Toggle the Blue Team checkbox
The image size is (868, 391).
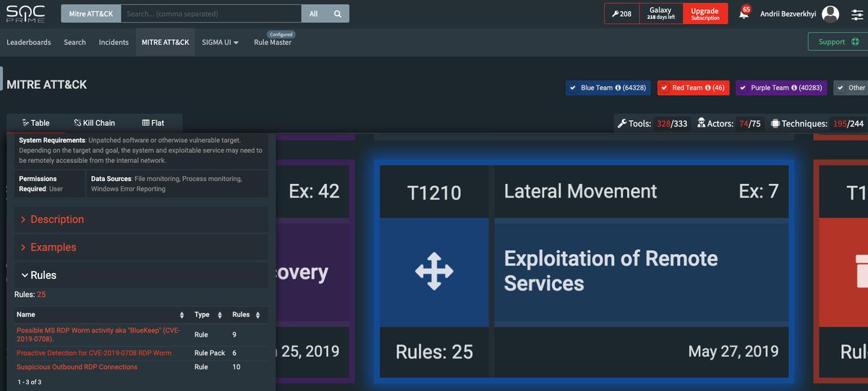(572, 88)
